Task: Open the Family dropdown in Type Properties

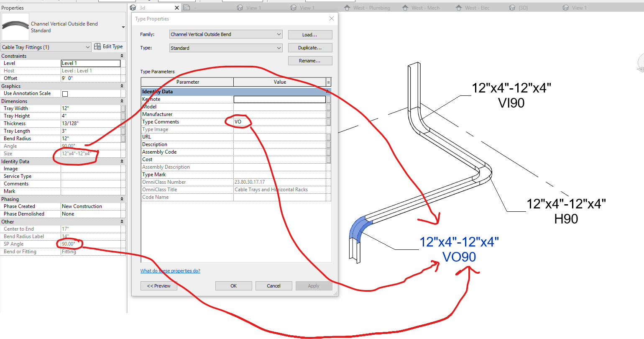Action: click(x=279, y=34)
